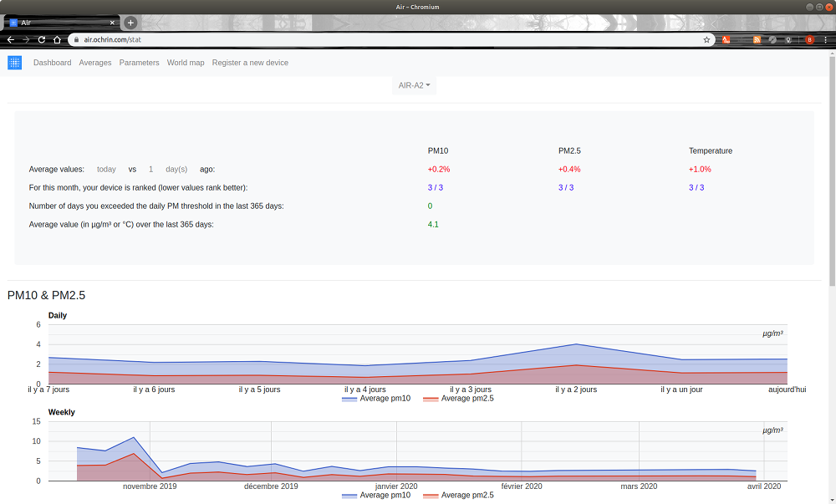The width and height of the screenshot is (836, 504).
Task: Click the red-orange 'A' extension icon in toolbar
Action: tap(726, 39)
